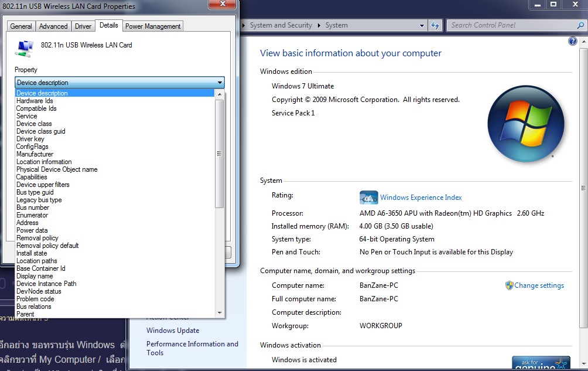Image resolution: width=588 pixels, height=371 pixels.
Task: Choose Device Instance Path entry
Action: coord(115,284)
